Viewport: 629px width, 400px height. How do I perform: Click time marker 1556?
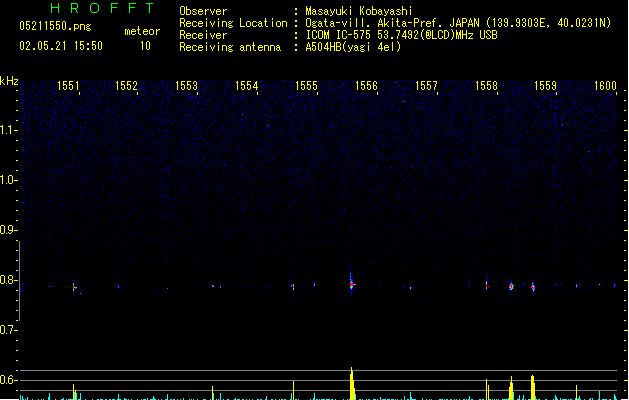coord(366,86)
